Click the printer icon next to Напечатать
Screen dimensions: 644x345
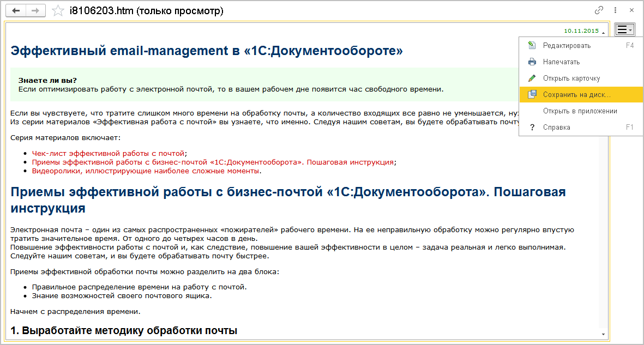click(x=532, y=62)
